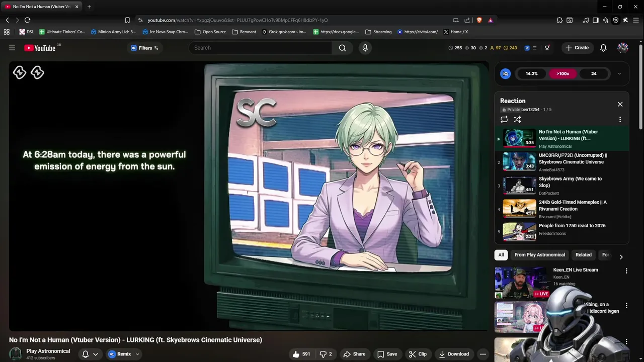Image resolution: width=644 pixels, height=362 pixels.
Task: Click the blue vidIQ logo in the stats bar
Action: coord(527,48)
